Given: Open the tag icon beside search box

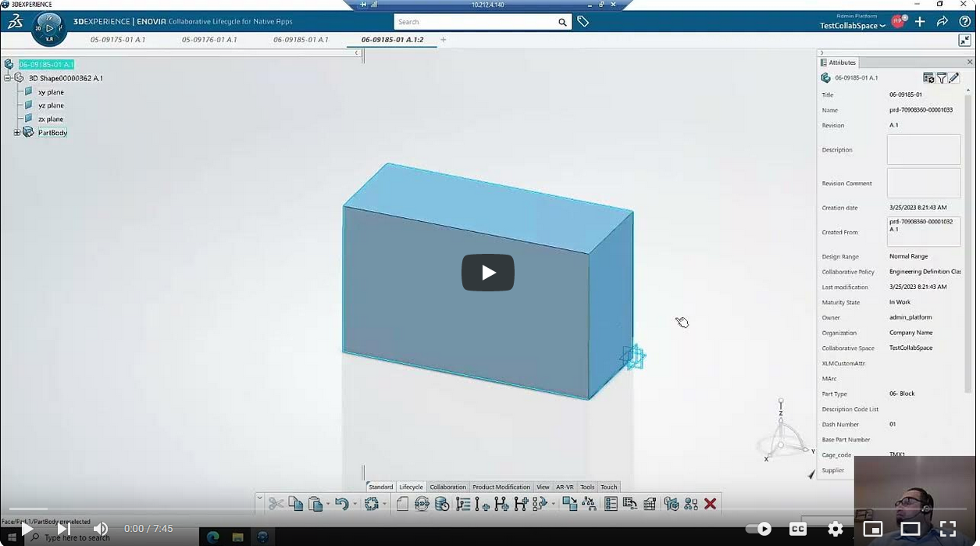Looking at the screenshot, I should (x=583, y=22).
